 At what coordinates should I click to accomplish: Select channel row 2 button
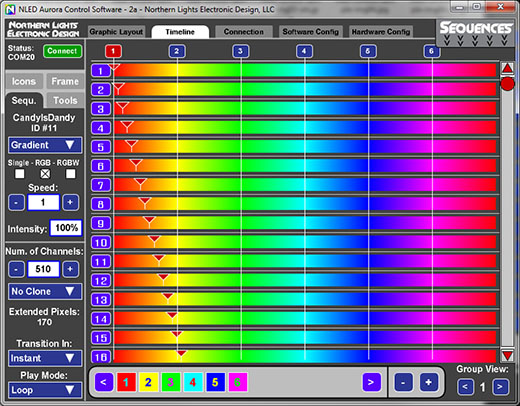pos(101,90)
